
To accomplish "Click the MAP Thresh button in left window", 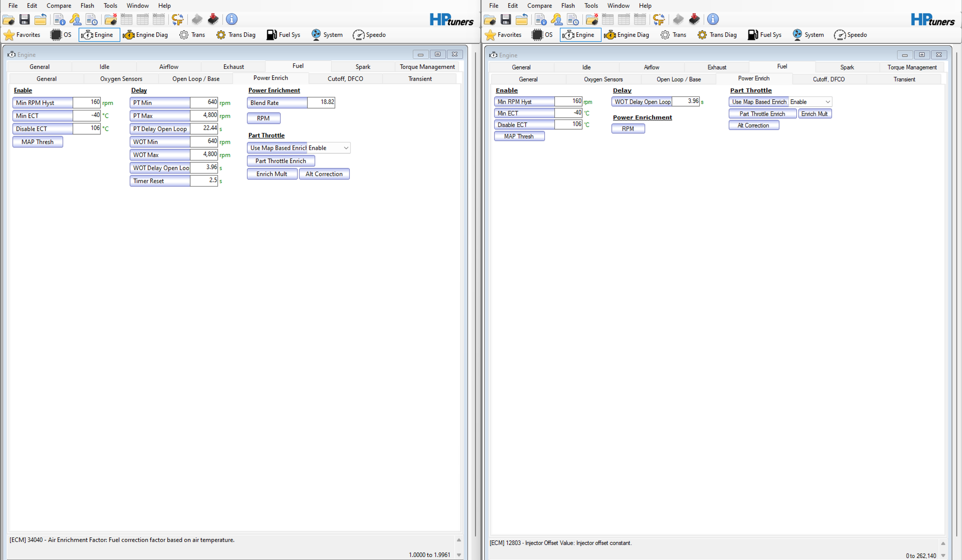I will tap(37, 142).
